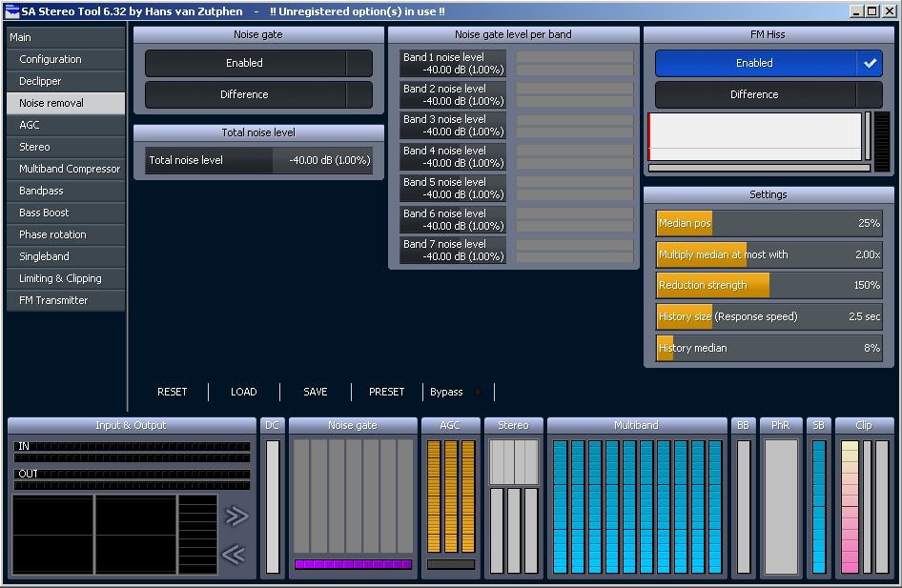This screenshot has width=902, height=588.
Task: Click the Stereo meter panel header
Action: pyautogui.click(x=513, y=425)
